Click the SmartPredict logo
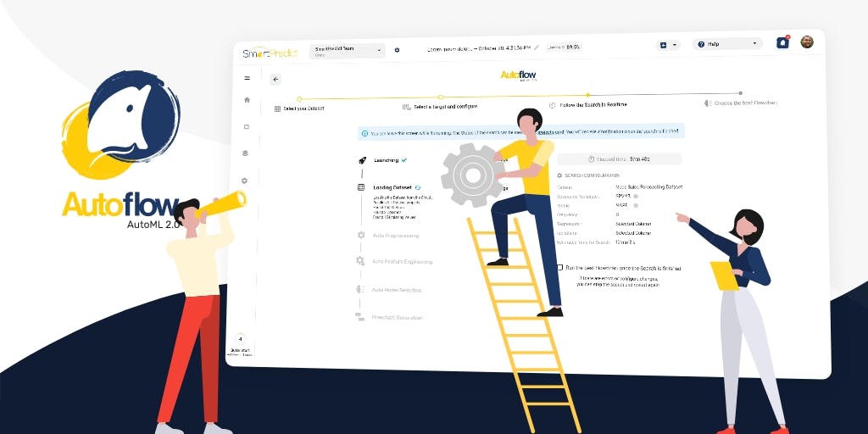 click(270, 53)
